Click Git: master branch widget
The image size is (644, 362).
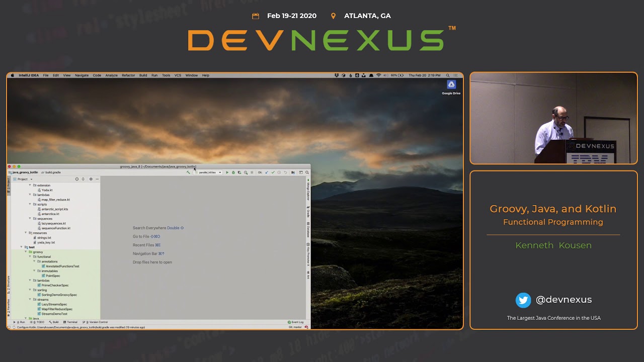tap(295, 327)
